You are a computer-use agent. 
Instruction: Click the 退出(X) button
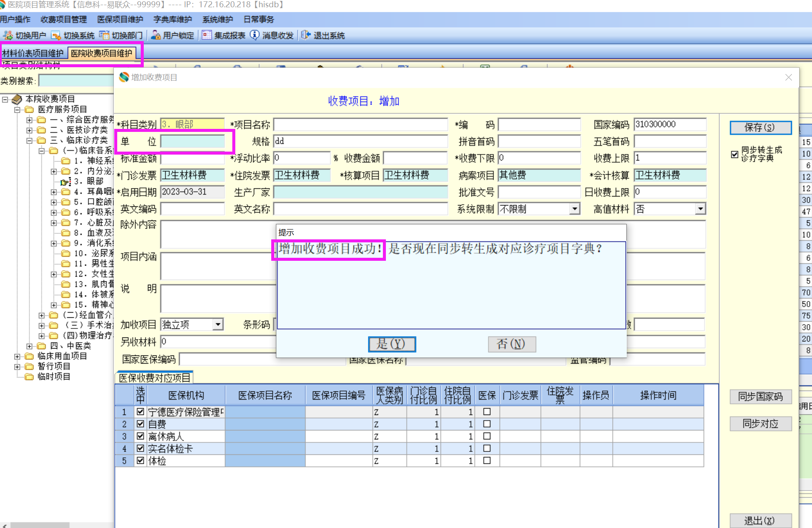760,520
